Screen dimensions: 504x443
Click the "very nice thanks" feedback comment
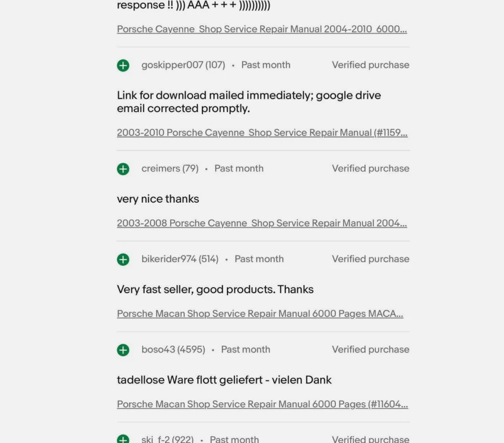click(158, 199)
